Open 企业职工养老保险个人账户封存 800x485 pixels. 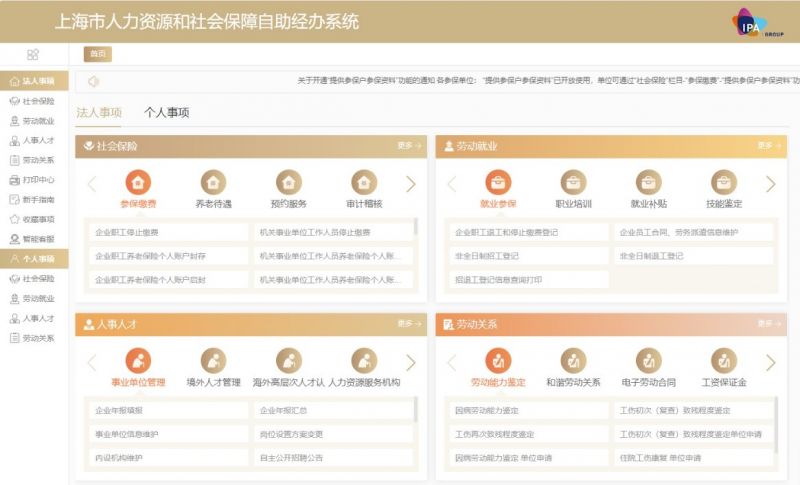click(x=168, y=256)
